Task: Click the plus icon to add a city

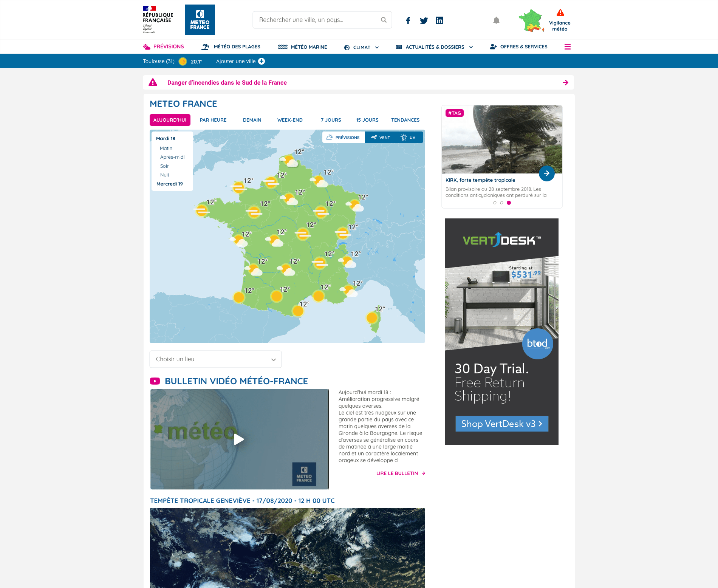Action: click(x=262, y=61)
